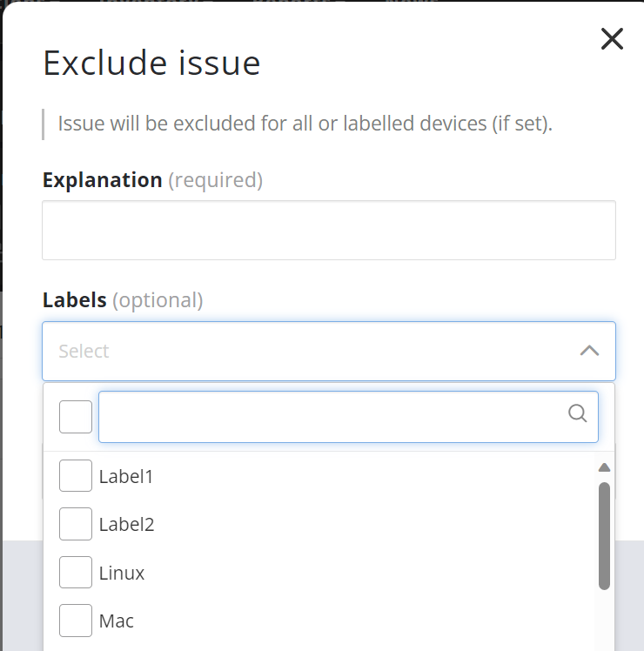Open the Labels Select combo box
This screenshot has height=651, width=644.
coord(305,351)
